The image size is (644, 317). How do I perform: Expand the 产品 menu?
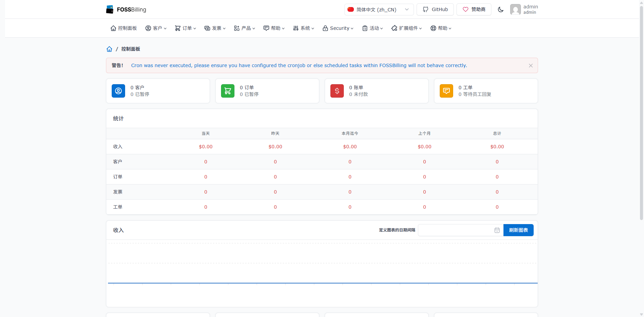pos(245,28)
